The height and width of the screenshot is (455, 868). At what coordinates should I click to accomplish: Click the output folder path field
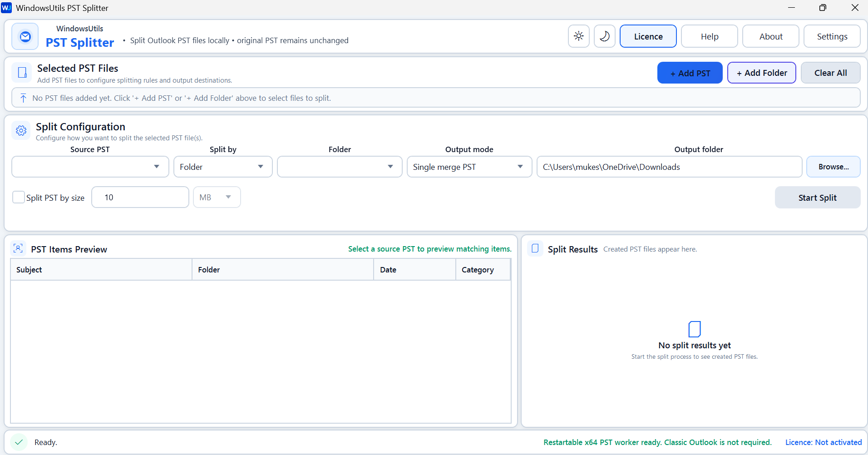point(670,167)
